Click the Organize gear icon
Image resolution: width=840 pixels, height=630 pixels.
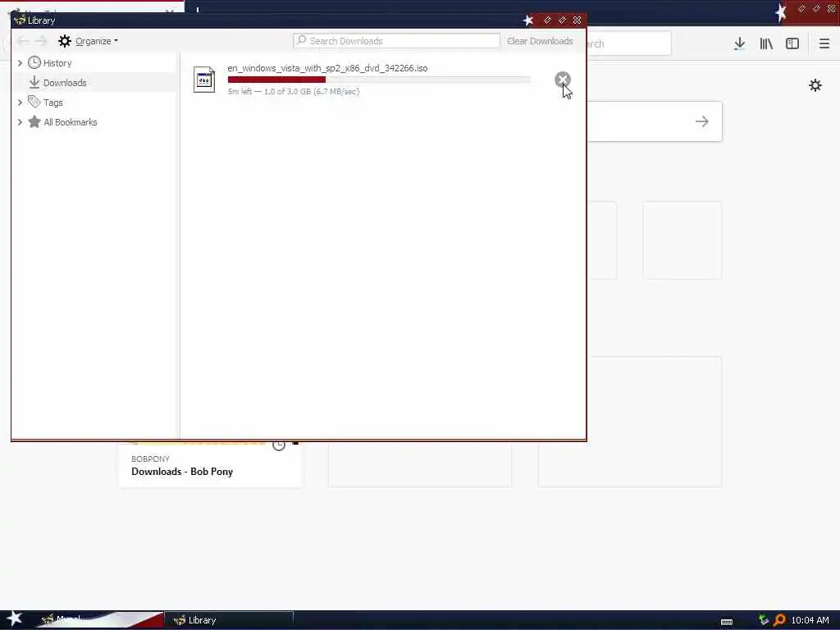pyautogui.click(x=65, y=41)
